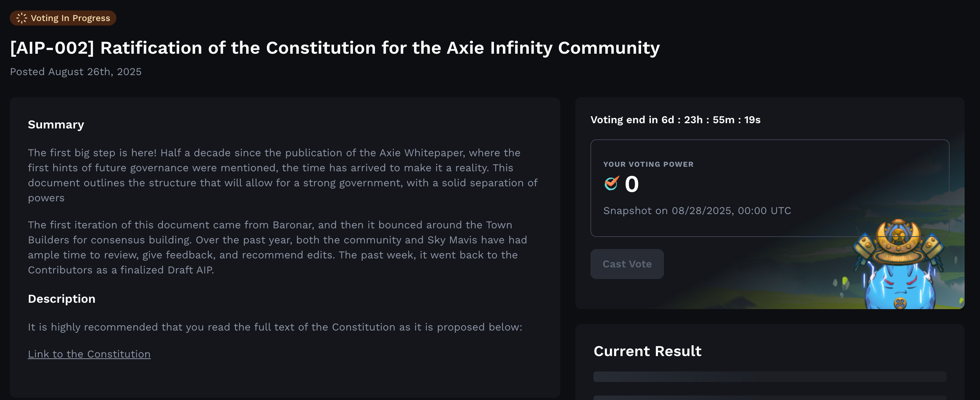Click the voting power checkmark icon

coord(612,183)
